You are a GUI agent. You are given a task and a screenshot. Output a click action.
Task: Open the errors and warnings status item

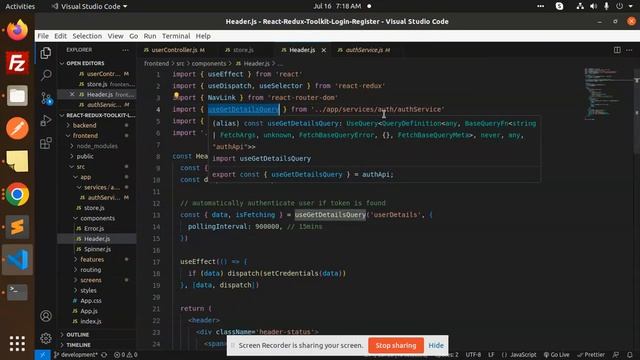point(126,355)
